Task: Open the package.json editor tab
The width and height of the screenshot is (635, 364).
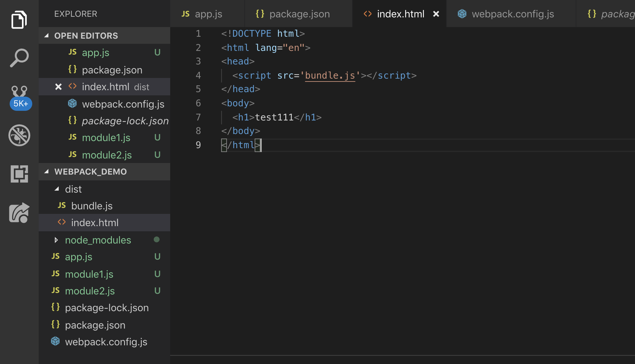Action: pos(299,14)
